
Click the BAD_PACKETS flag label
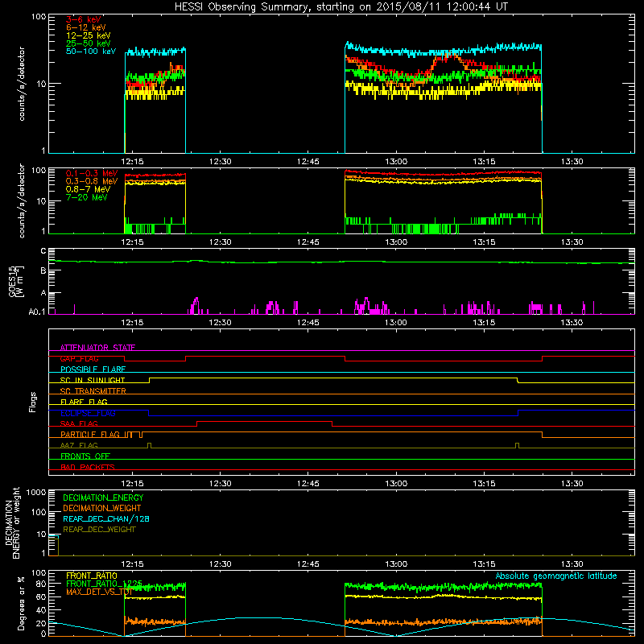click(88, 467)
